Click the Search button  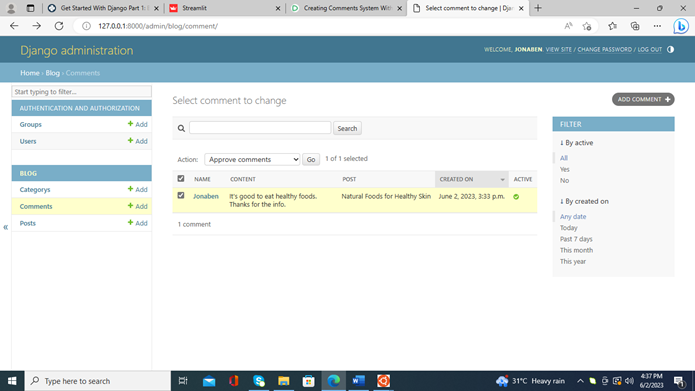pyautogui.click(x=347, y=129)
